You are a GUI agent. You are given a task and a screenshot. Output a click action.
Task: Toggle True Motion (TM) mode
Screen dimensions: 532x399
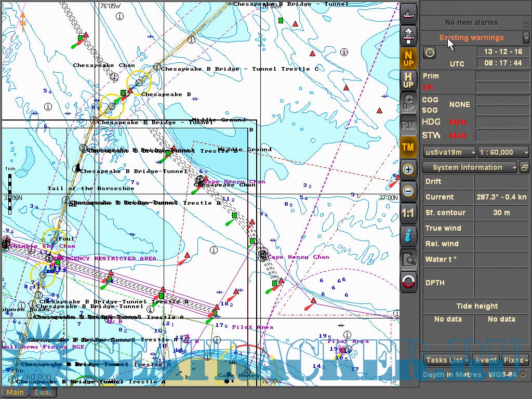pyautogui.click(x=409, y=147)
